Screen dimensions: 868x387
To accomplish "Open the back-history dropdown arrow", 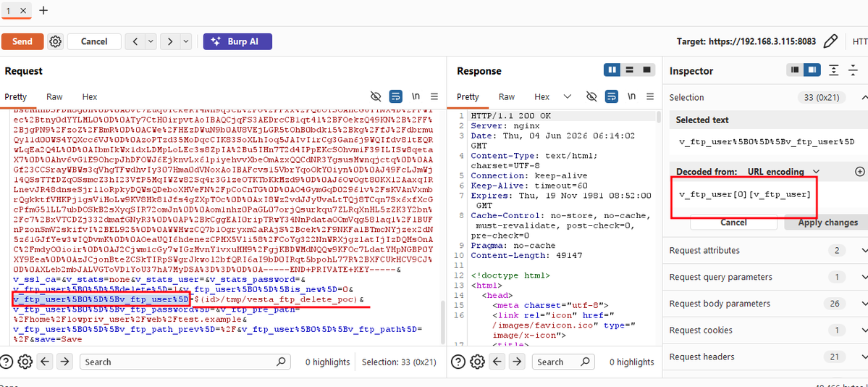I will click(151, 41).
